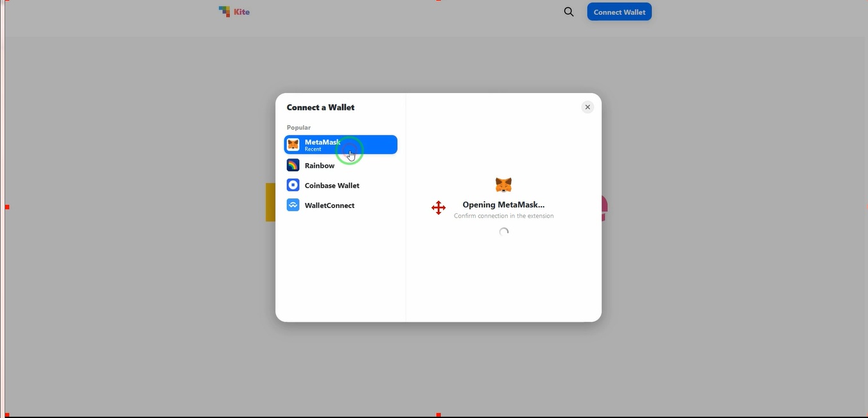Screen dimensions: 868x418
Task: Click the Connect Wallet button
Action: (x=620, y=12)
